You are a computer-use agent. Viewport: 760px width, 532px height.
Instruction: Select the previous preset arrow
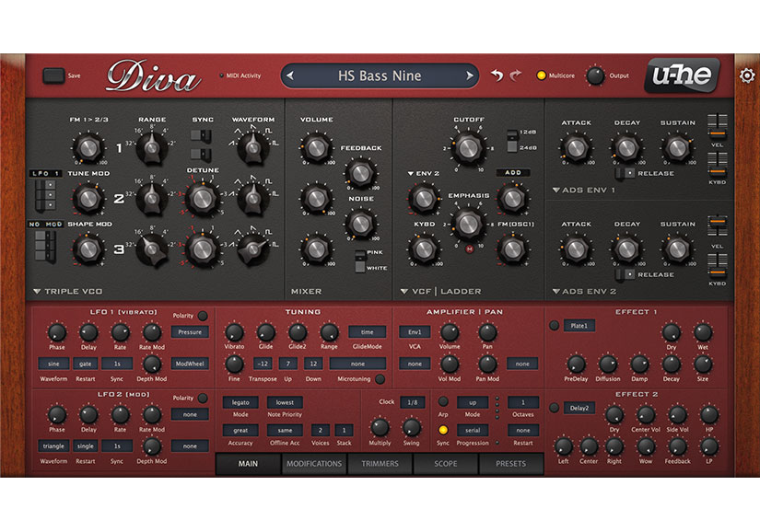tap(290, 75)
